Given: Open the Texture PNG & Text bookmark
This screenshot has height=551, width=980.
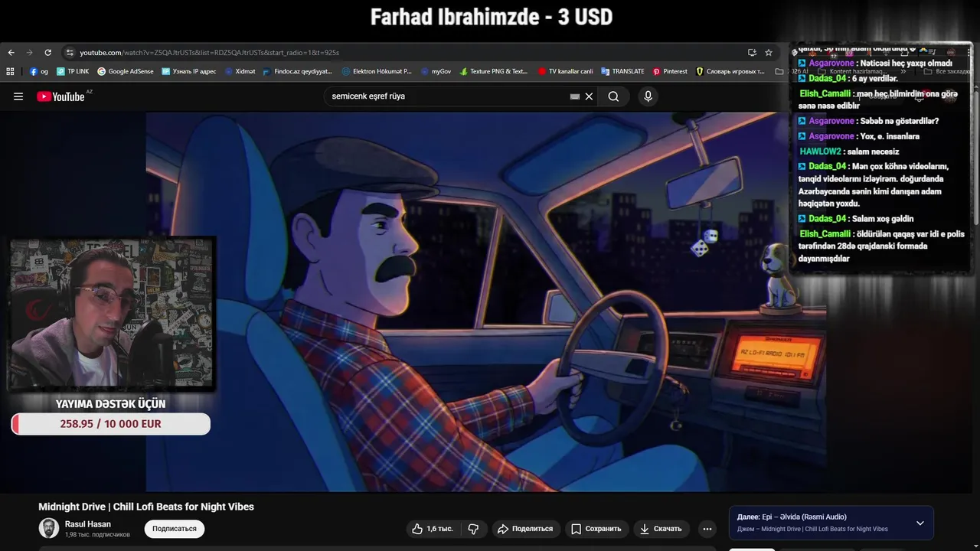Looking at the screenshot, I should click(494, 71).
